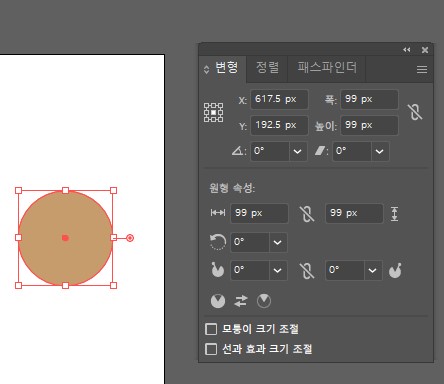The width and height of the screenshot is (444, 384).
Task: Click the ellipse width icon
Action: [x=218, y=213]
